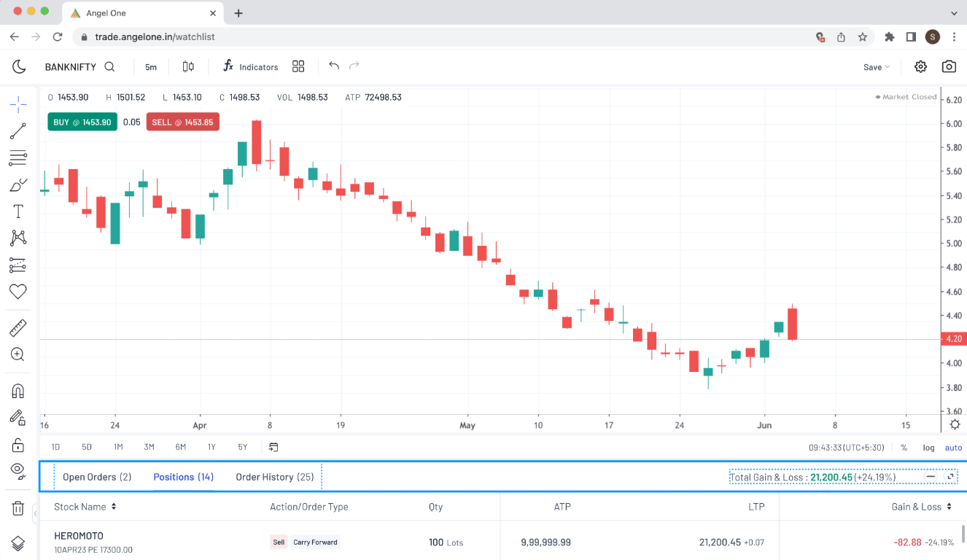
Task: Select the 1Y date range
Action: pyautogui.click(x=211, y=447)
